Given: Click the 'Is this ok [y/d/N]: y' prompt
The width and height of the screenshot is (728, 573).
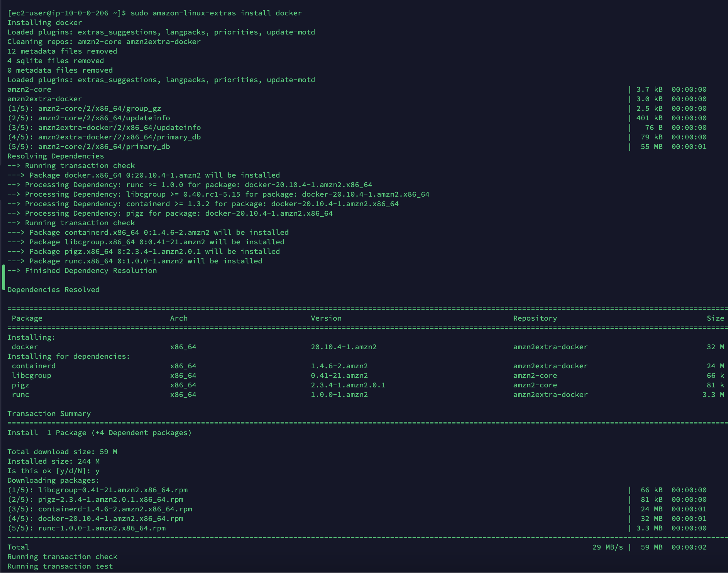Looking at the screenshot, I should click(x=54, y=471).
